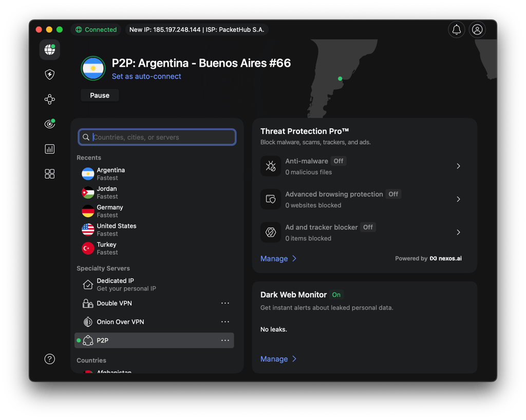Open Dark Web Monitor radar sidebar icon
The height and width of the screenshot is (420, 526).
click(50, 124)
